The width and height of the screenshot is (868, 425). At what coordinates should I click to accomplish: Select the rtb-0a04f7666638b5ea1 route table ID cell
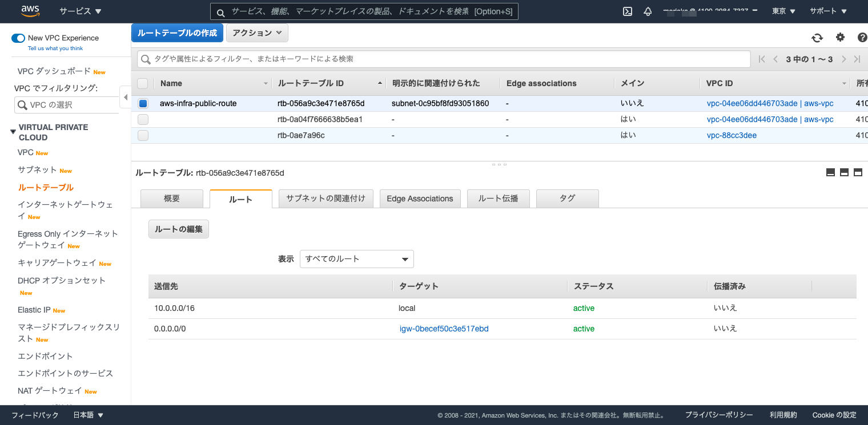click(x=320, y=120)
